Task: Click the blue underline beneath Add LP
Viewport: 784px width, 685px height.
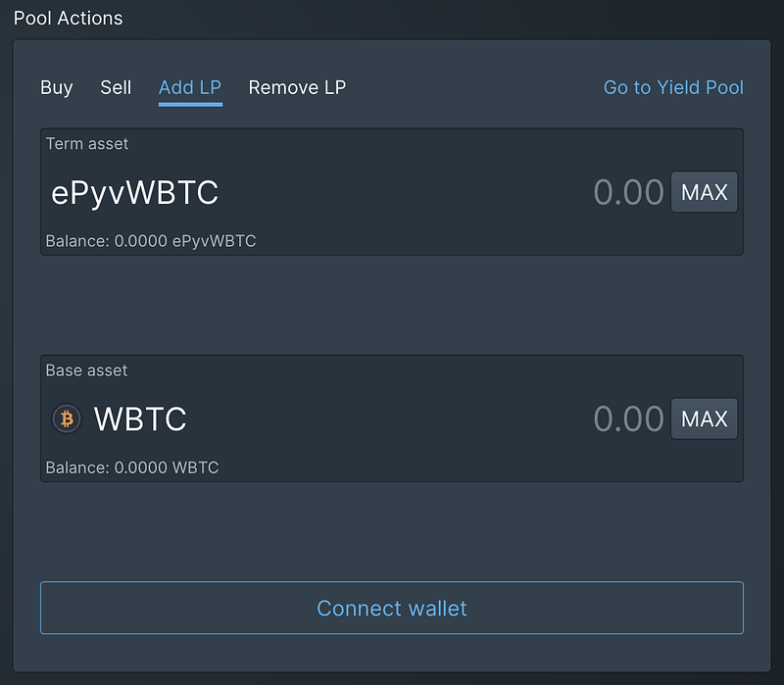Action: click(x=190, y=105)
